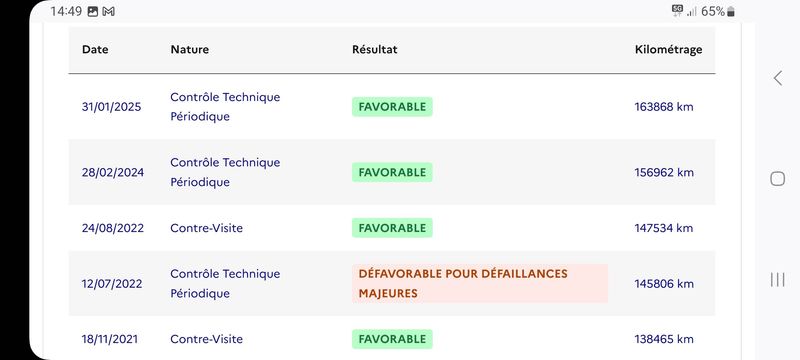
Task: Tap the DÉFAVORABLE POUR DÉFAILLANCES MAJEURES badge
Action: (x=480, y=284)
